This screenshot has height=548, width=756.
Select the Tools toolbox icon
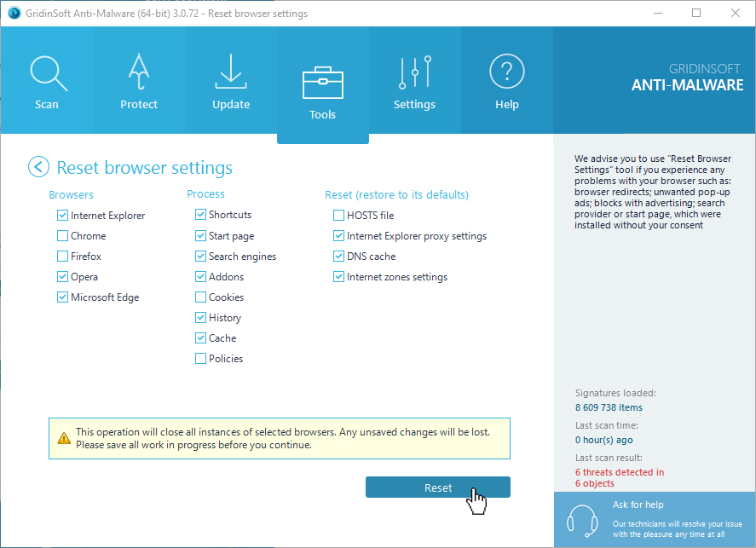tap(322, 84)
